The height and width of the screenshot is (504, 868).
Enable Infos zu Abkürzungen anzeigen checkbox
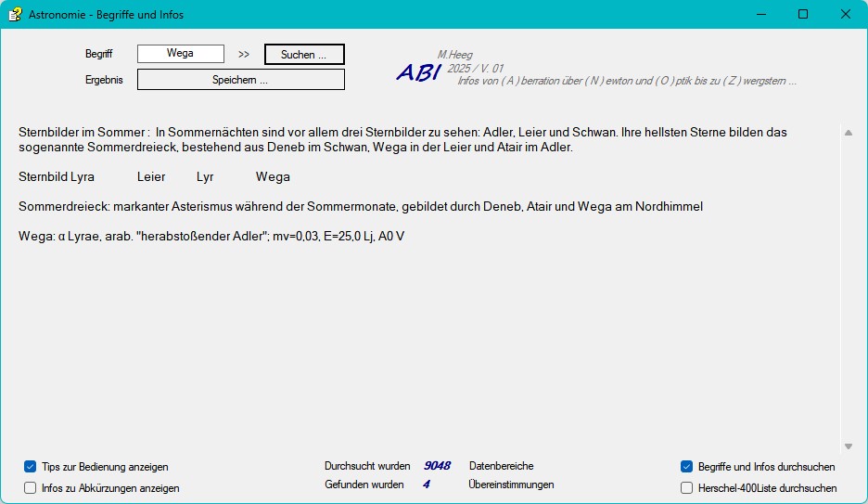[30, 487]
